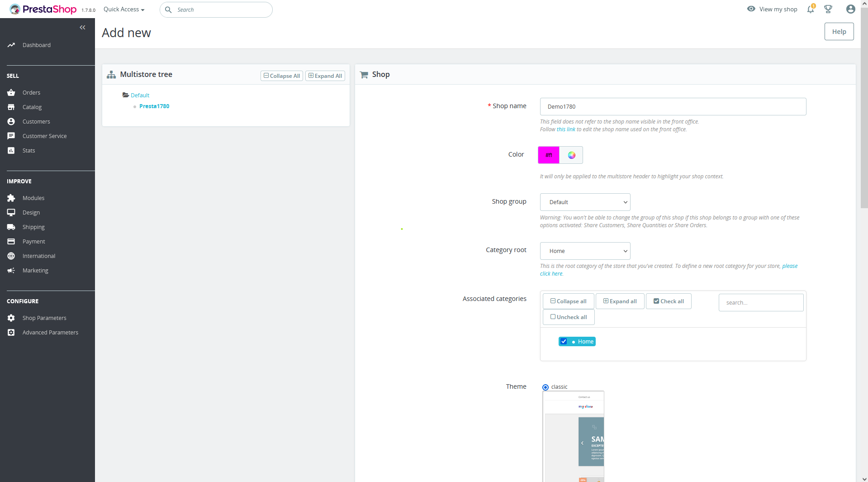Screen dimensions: 868x482
Task: Click the View my shop eye icon
Action: pos(751,9)
